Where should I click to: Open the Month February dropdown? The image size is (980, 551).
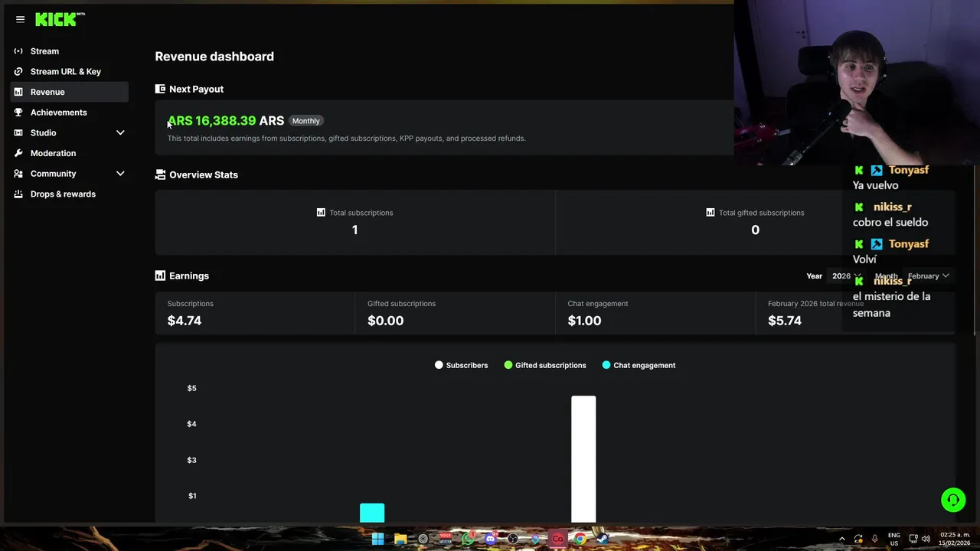point(928,276)
